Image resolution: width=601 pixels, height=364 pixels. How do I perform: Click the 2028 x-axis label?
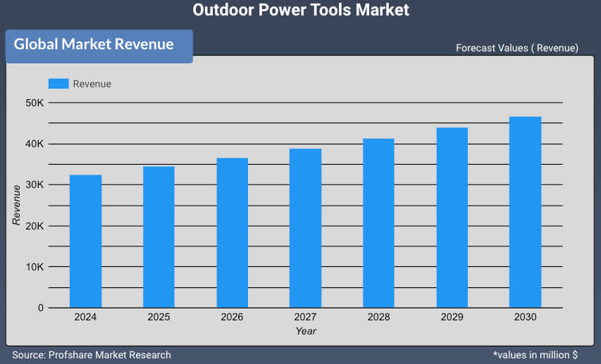click(378, 317)
